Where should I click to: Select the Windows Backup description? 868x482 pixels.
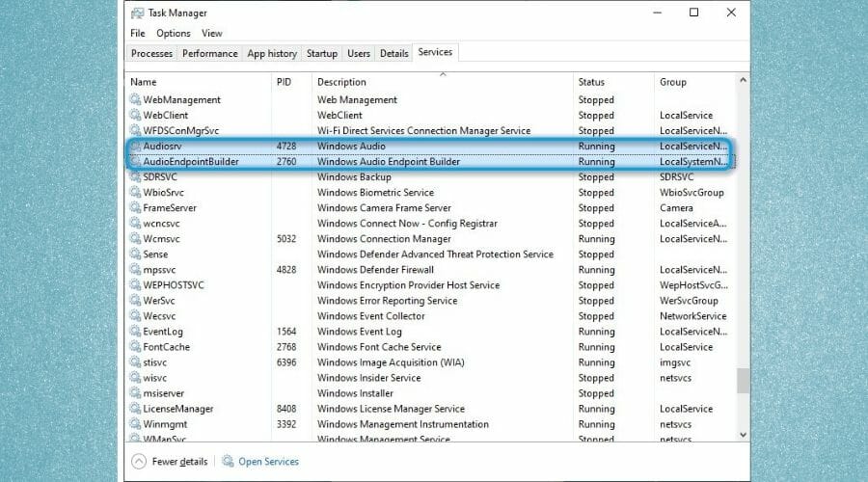tap(354, 177)
